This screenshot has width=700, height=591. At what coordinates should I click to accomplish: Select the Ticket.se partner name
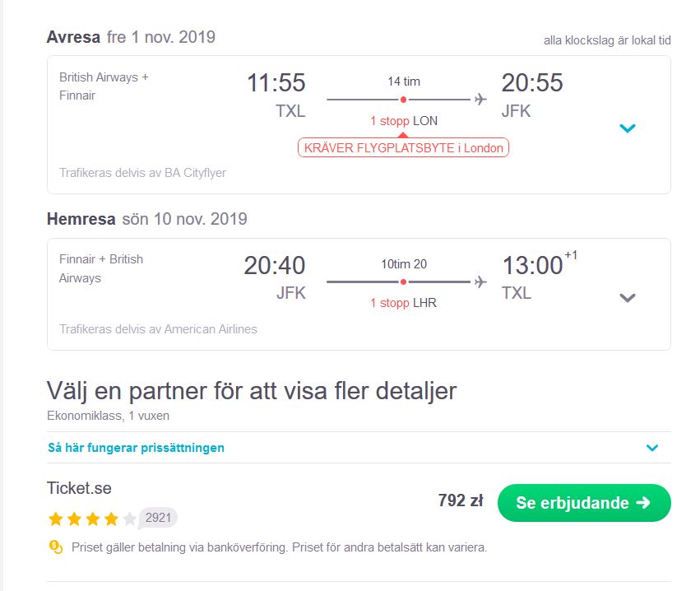click(79, 488)
